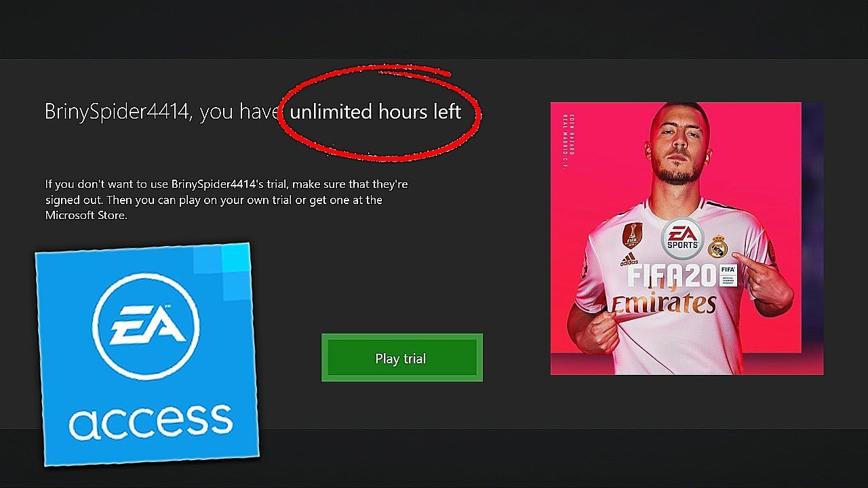This screenshot has width=868, height=488.
Task: Click the green Play trial button
Action: click(x=401, y=358)
